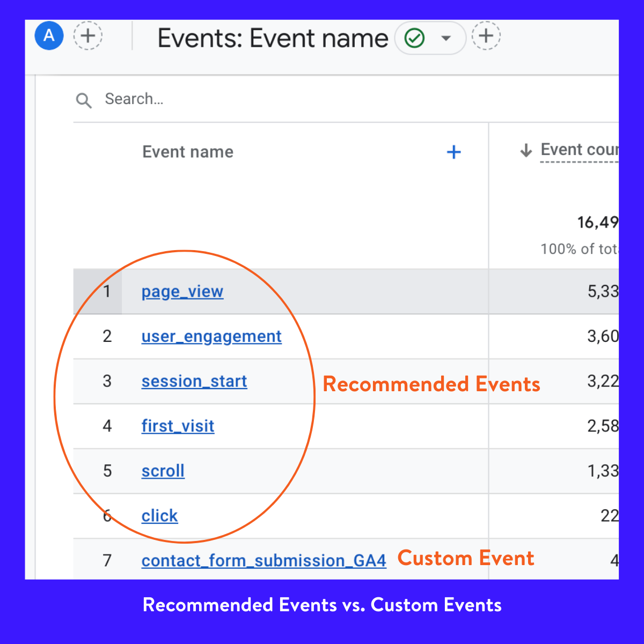Click the search magnifying glass icon

point(84,100)
